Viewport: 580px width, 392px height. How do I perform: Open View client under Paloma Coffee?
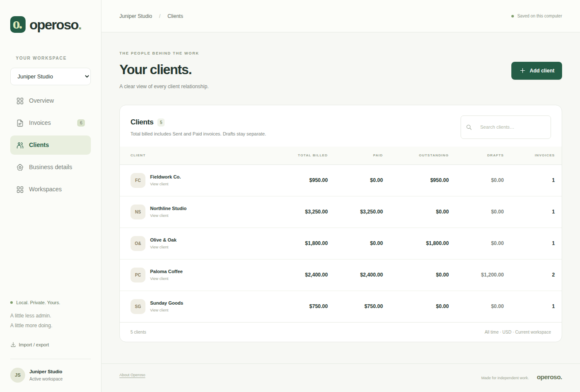pyautogui.click(x=159, y=279)
